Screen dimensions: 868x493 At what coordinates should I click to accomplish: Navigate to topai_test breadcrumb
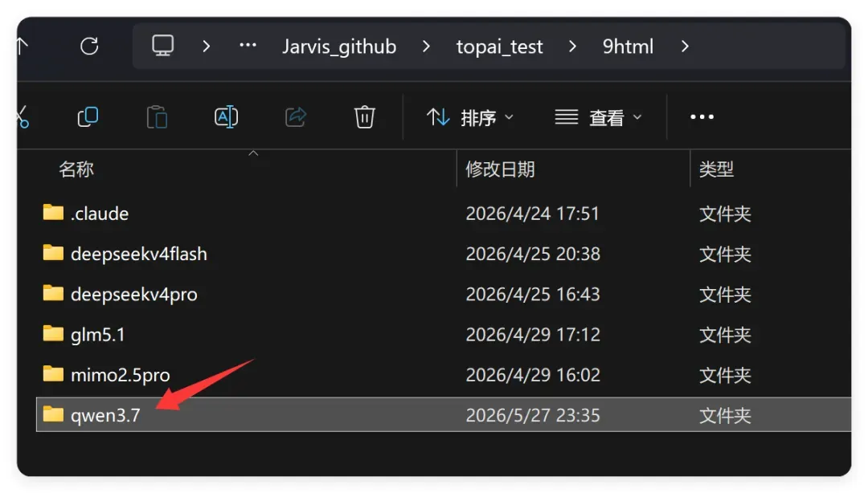coord(499,47)
